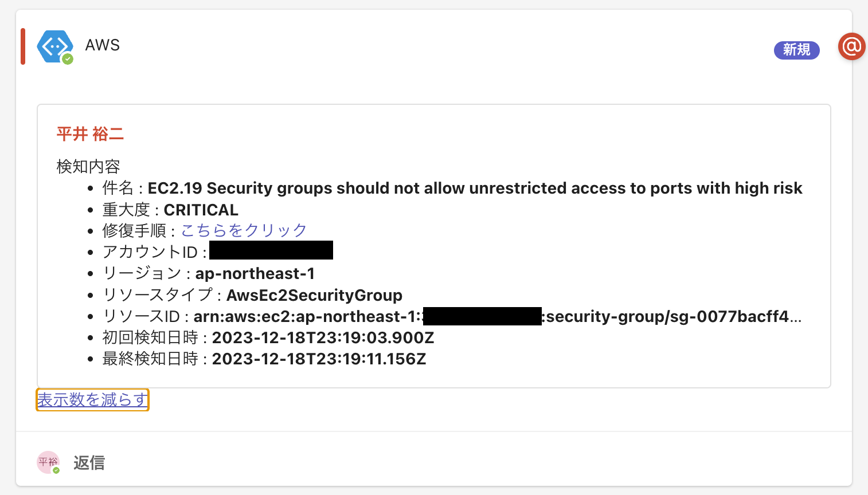Screen dimensions: 868x495
Task: Open the こちらをクリック remediation link
Action: point(244,230)
